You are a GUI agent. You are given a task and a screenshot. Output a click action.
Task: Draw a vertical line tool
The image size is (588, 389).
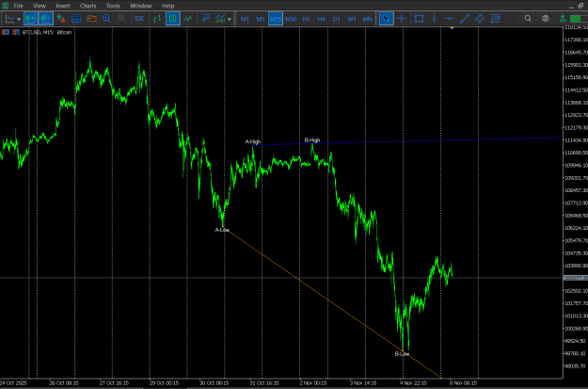click(435, 19)
